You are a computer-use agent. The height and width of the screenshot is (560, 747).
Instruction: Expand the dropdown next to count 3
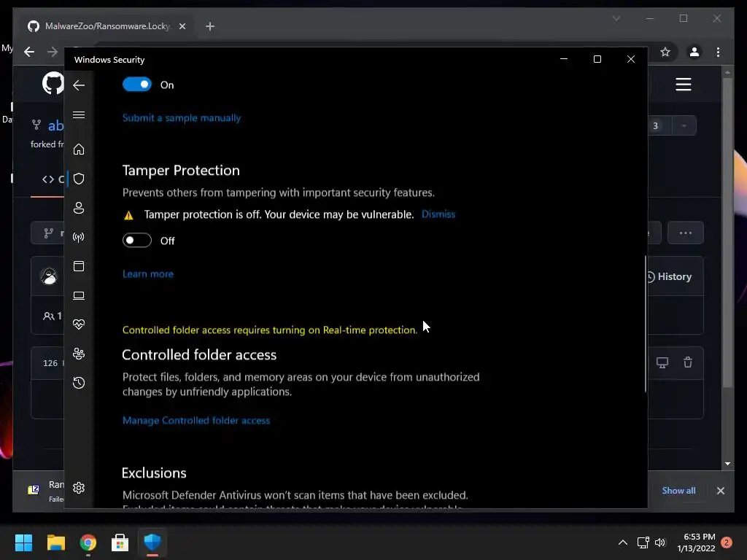(x=684, y=125)
